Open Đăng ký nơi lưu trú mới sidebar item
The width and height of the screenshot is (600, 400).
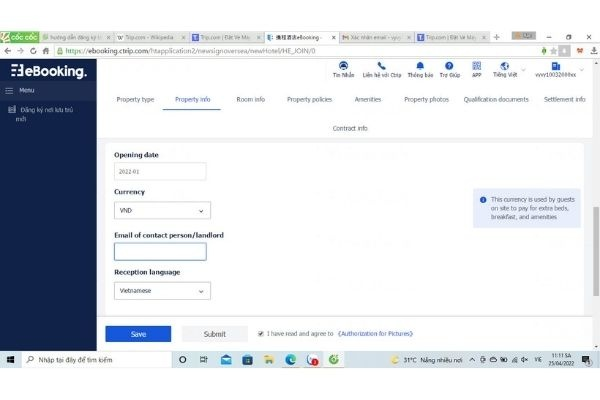[41, 114]
